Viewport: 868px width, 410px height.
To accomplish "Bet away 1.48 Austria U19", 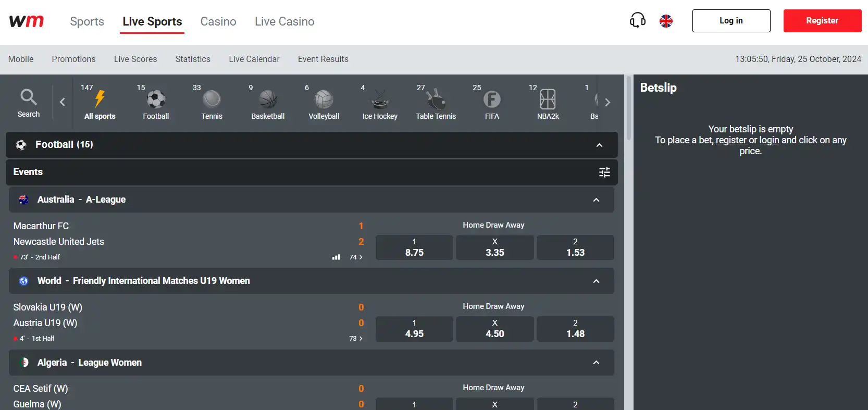I will point(575,329).
